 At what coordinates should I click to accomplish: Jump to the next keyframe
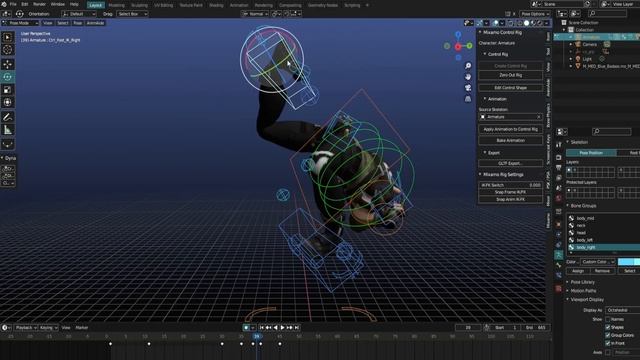(289, 327)
